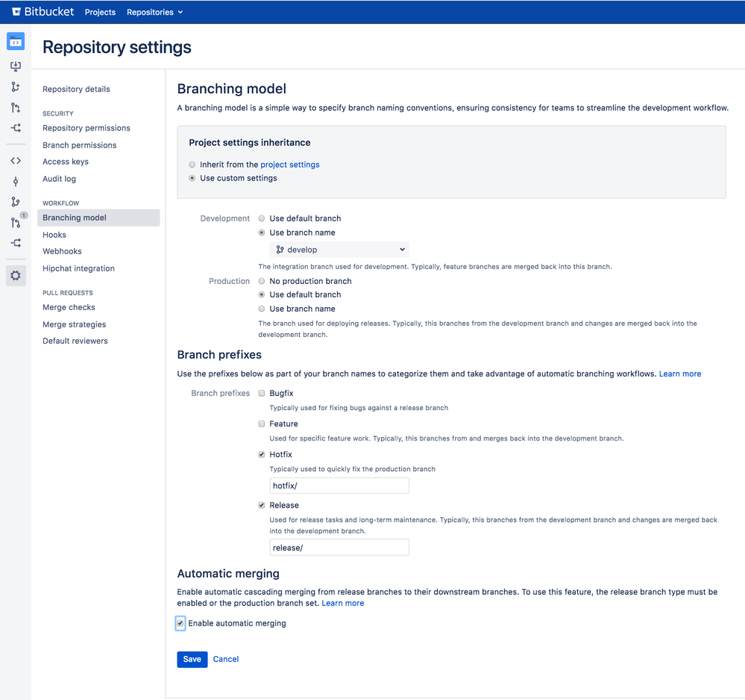Screen dimensions: 745x700
Task: Expand the Repositories menu dropdown
Action: [154, 13]
